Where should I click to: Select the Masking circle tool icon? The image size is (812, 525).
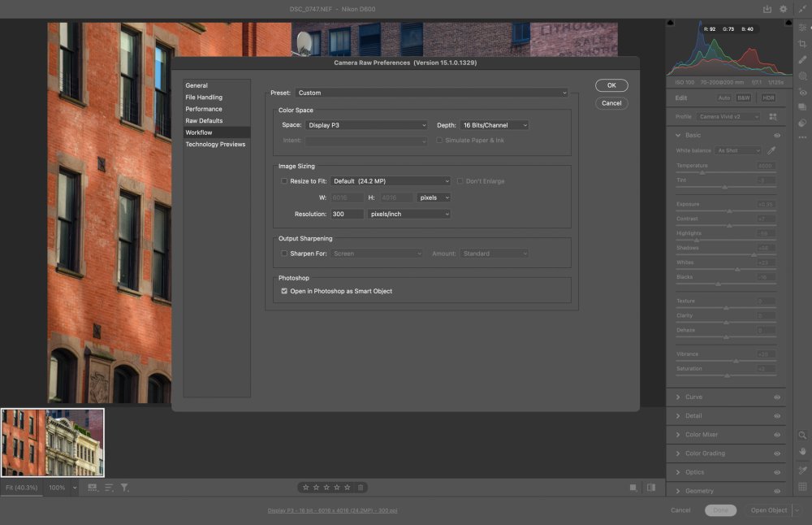(x=802, y=76)
